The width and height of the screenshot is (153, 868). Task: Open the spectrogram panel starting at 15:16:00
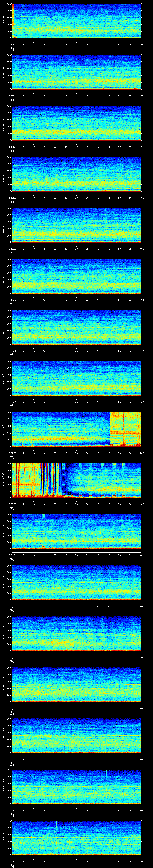coord(76,123)
